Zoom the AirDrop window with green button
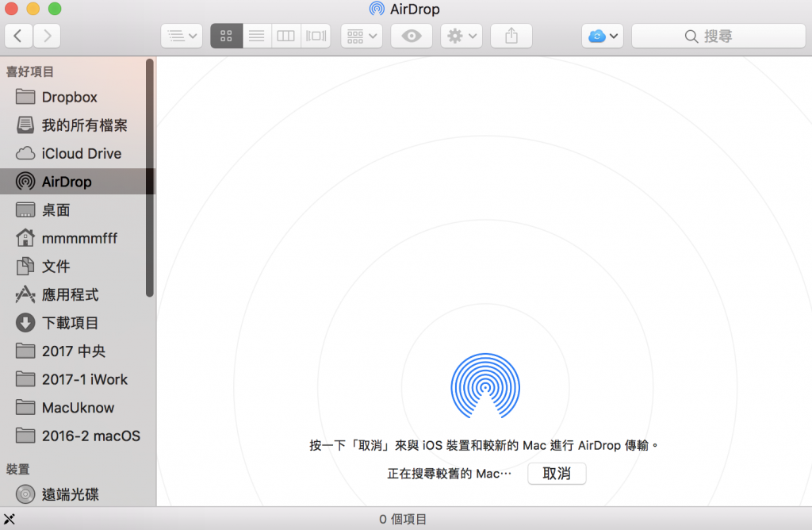Image resolution: width=812 pixels, height=530 pixels. (55, 9)
